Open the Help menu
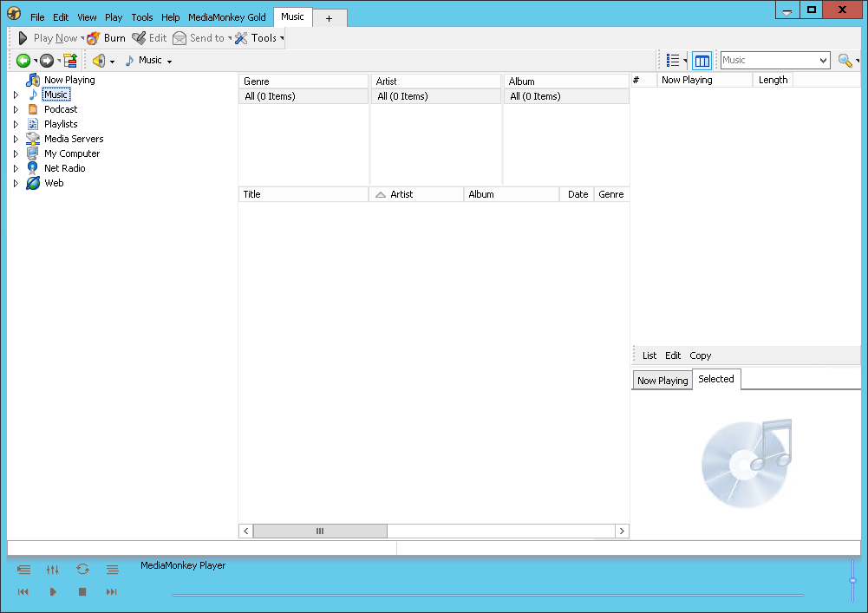868x613 pixels. [171, 17]
